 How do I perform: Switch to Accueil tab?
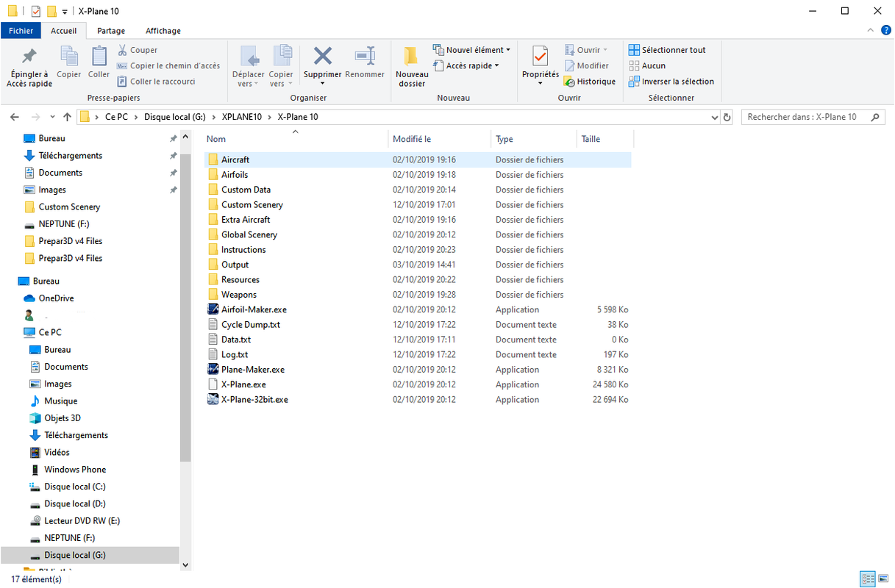(64, 31)
